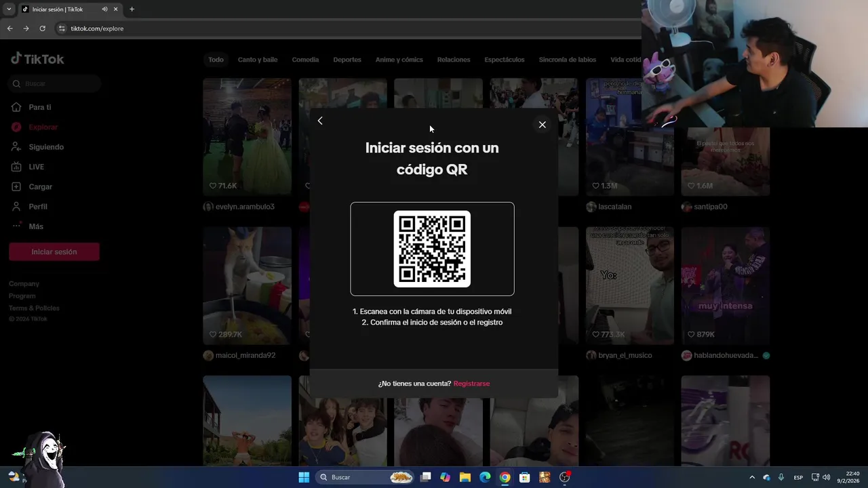Select the Comedia category tab

pos(305,60)
